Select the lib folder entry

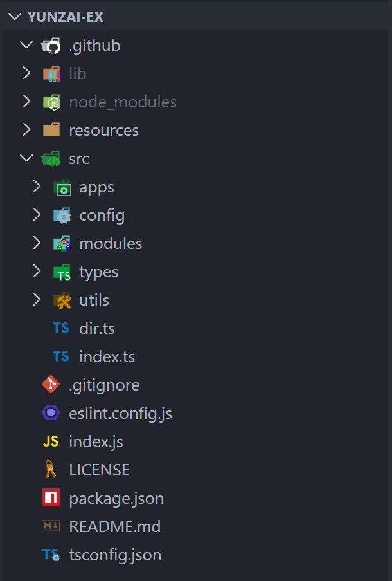click(78, 73)
